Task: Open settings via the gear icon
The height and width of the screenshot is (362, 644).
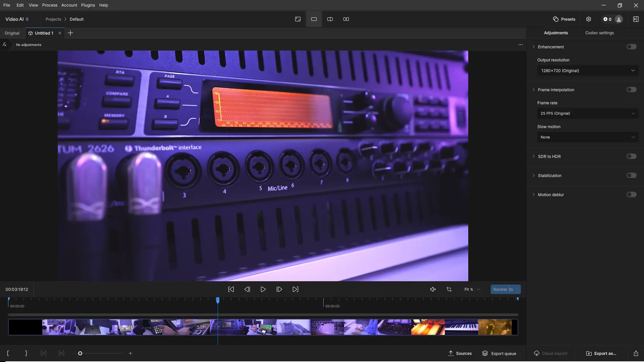Action: [589, 19]
